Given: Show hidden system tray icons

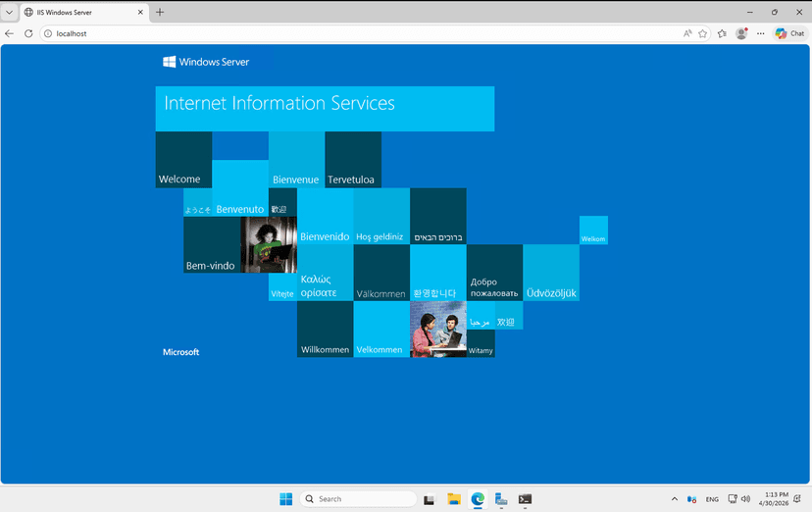Looking at the screenshot, I should pyautogui.click(x=675, y=499).
